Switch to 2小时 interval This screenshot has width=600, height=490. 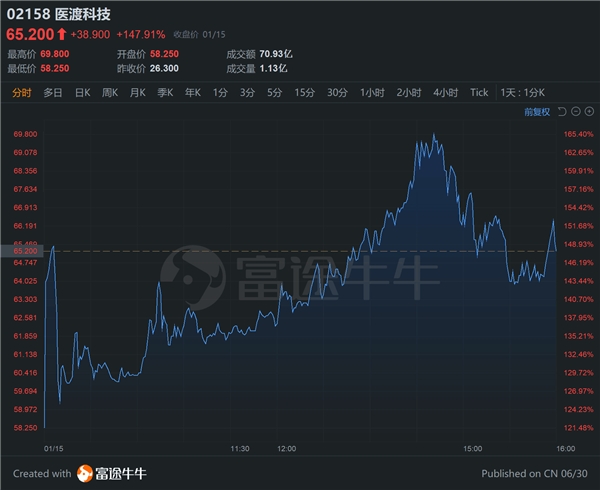(x=409, y=93)
